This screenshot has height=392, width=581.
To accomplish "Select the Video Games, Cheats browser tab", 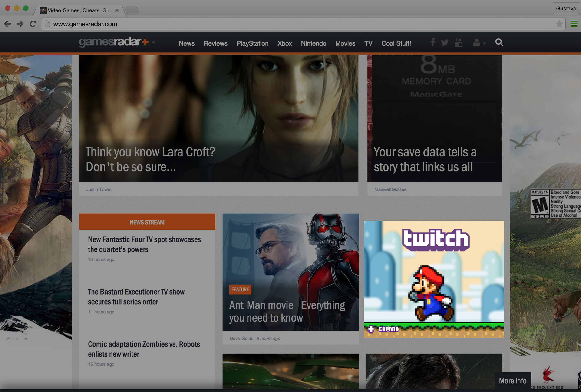I will pyautogui.click(x=79, y=10).
